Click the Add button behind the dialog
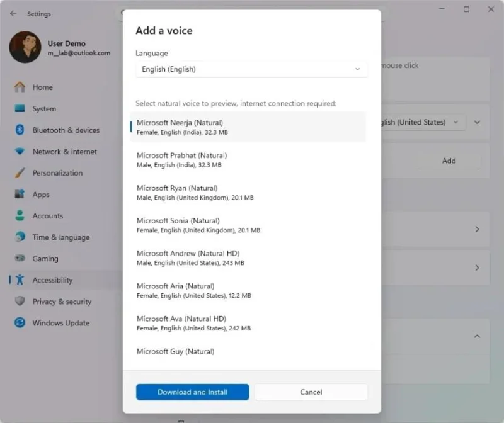Screen dimensions: 504x423 [449, 161]
